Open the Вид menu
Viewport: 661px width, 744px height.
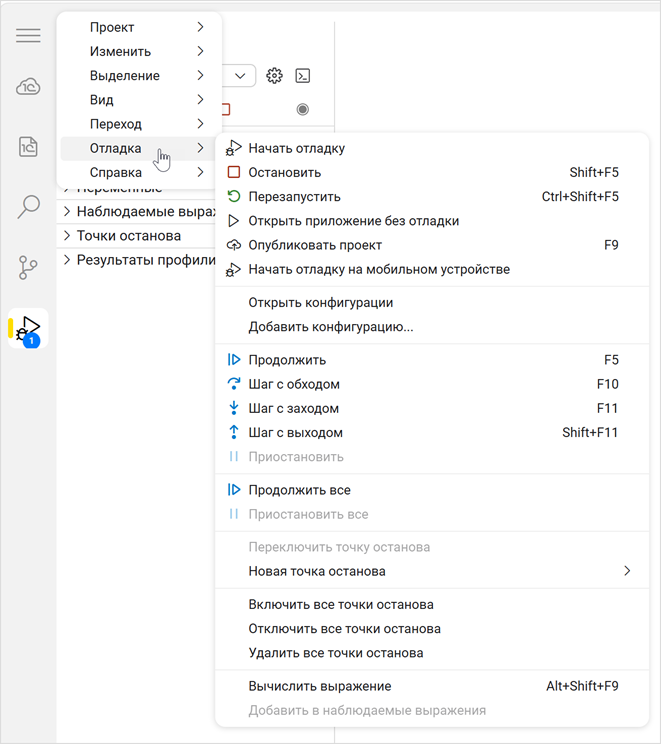[x=141, y=100]
